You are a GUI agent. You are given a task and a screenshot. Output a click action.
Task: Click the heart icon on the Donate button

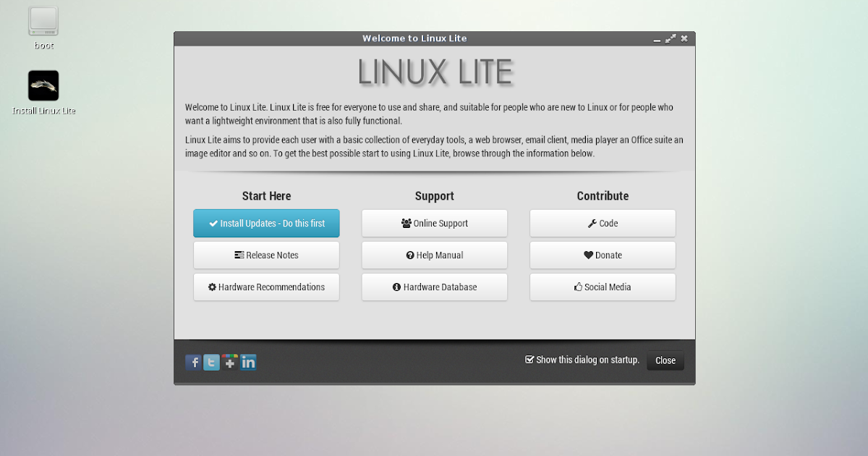pos(587,255)
